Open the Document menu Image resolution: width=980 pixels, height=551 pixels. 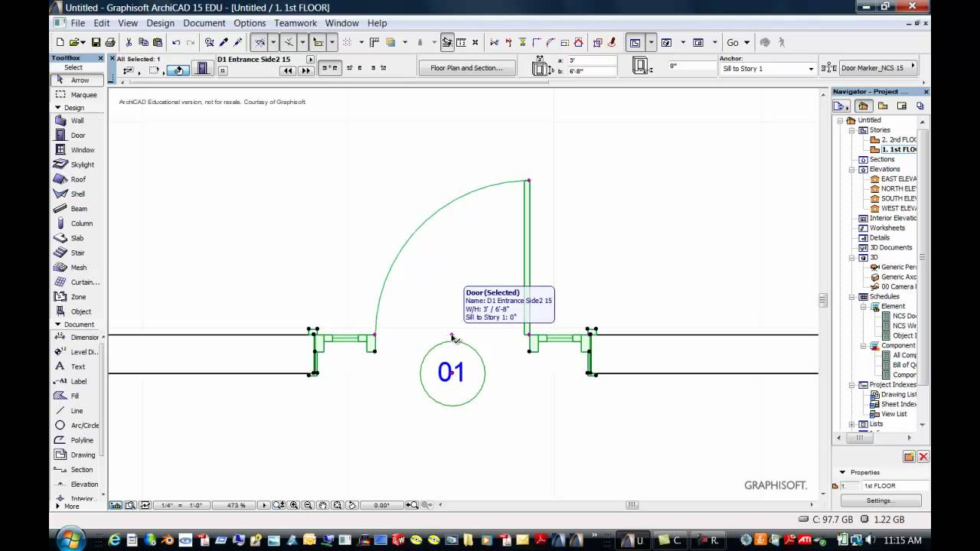pyautogui.click(x=204, y=23)
